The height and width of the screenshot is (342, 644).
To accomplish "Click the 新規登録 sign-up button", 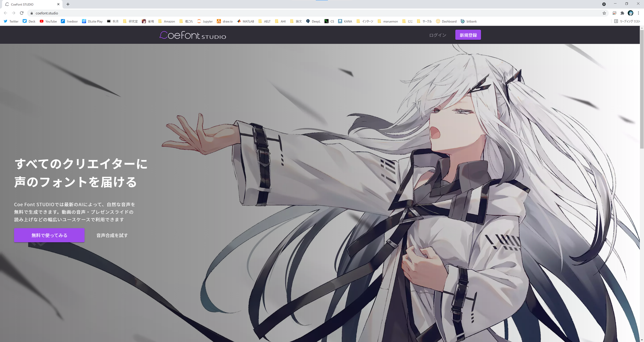I will tap(468, 35).
